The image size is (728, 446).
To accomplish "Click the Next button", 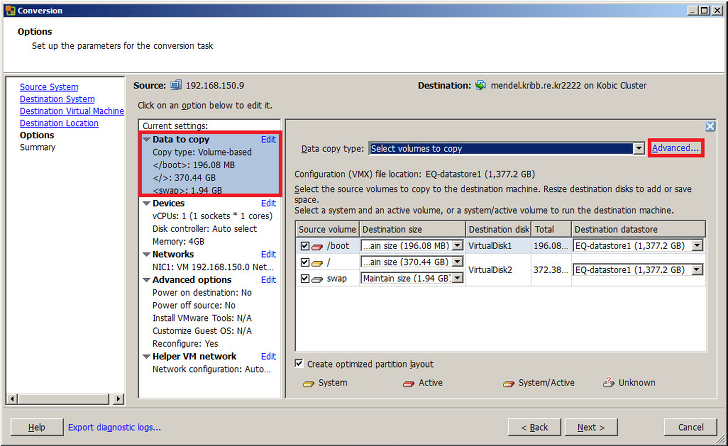I will click(591, 427).
